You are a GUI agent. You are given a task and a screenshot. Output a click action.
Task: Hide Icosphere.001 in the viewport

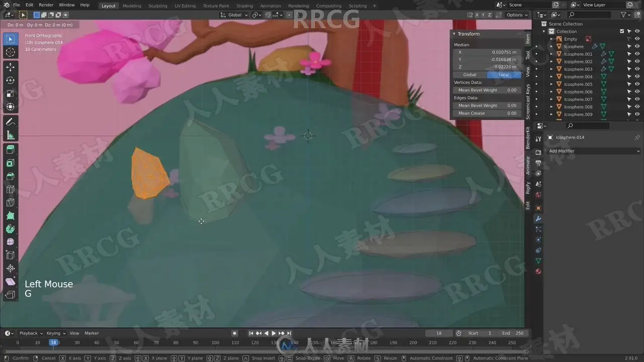click(637, 54)
